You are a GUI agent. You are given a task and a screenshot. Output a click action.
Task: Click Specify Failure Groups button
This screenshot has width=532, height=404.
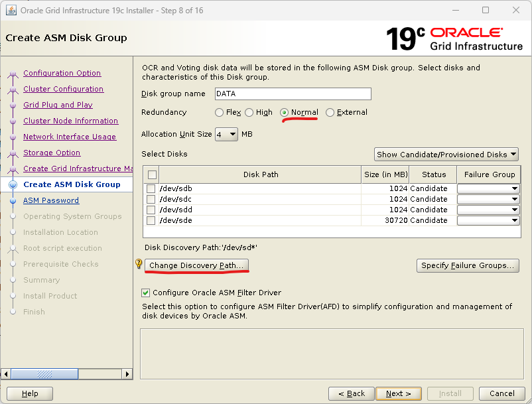[468, 265]
